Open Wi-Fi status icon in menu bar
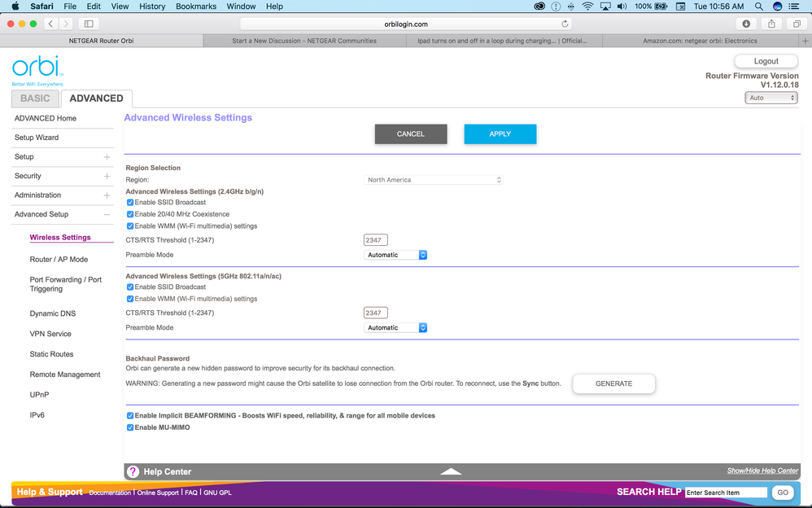812x508 pixels. point(587,7)
